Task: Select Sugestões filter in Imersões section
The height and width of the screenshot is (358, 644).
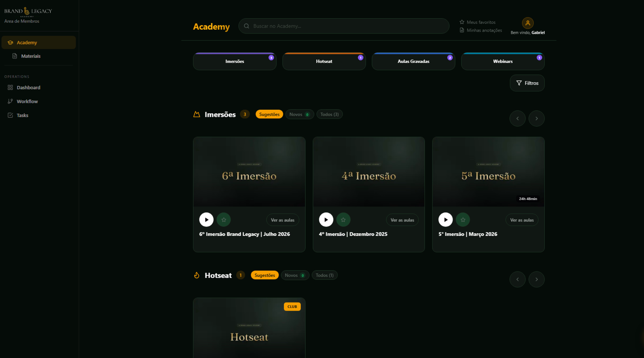Action: (269, 114)
